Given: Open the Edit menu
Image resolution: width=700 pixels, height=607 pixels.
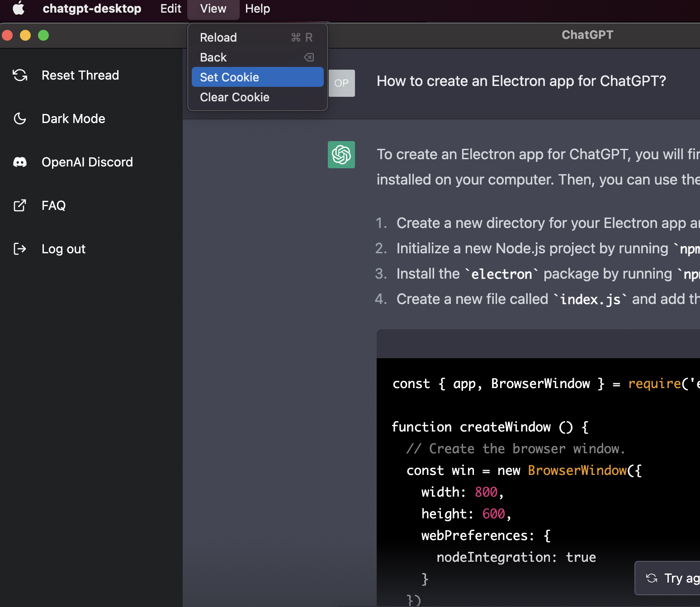Looking at the screenshot, I should tap(171, 9).
